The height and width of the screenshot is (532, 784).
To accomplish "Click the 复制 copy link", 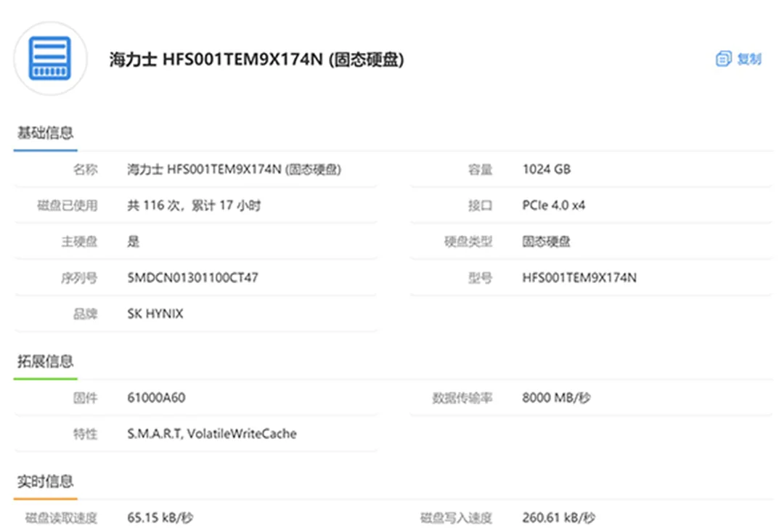I will (749, 60).
